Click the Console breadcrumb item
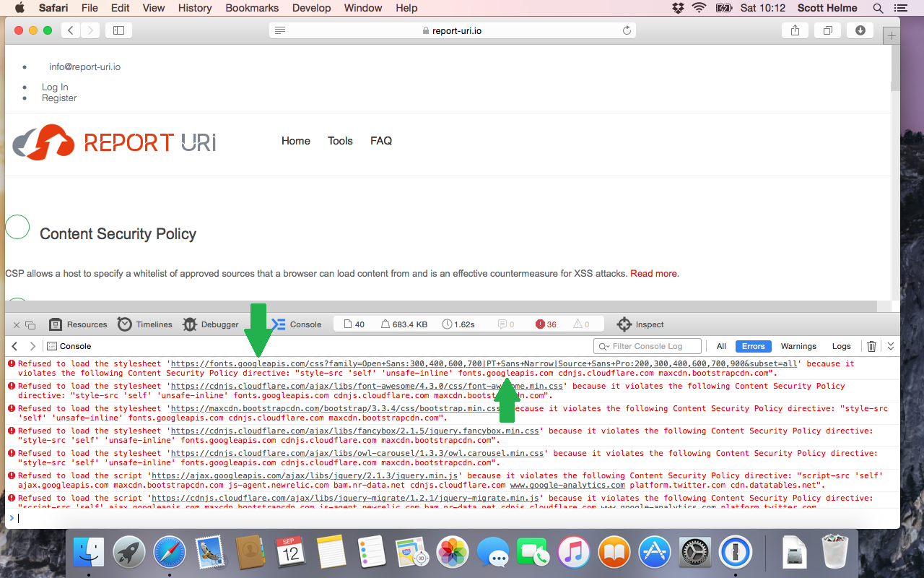Image resolution: width=924 pixels, height=578 pixels. (69, 346)
